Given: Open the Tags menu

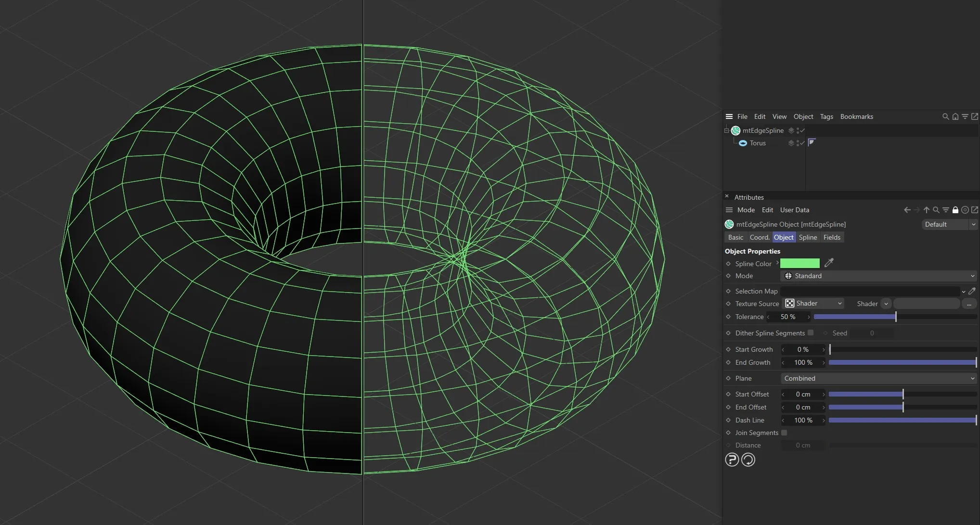Looking at the screenshot, I should point(826,116).
